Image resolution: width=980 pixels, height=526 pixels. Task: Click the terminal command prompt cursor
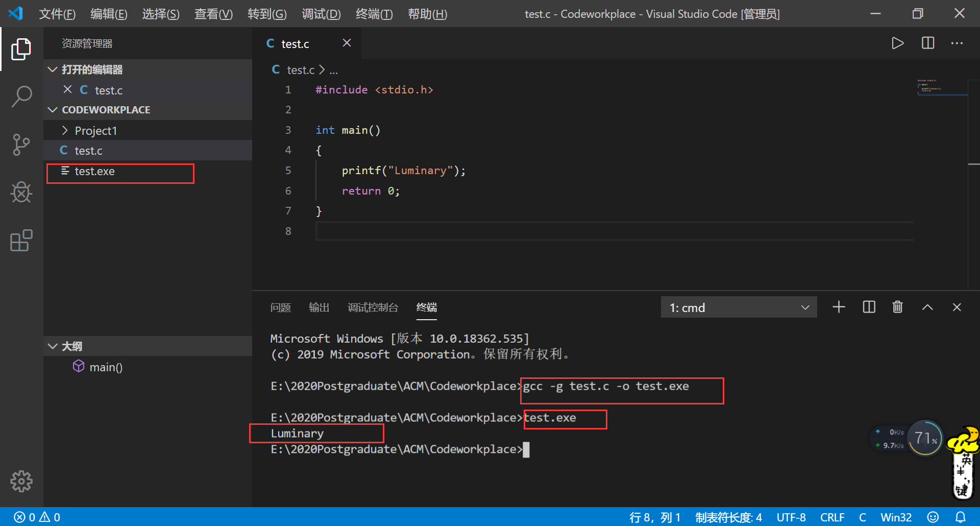tap(526, 449)
